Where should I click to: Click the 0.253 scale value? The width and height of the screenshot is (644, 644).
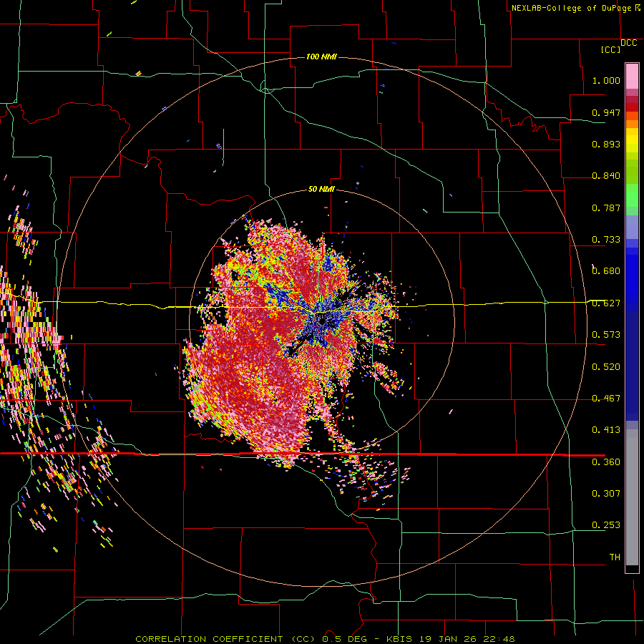(x=606, y=525)
